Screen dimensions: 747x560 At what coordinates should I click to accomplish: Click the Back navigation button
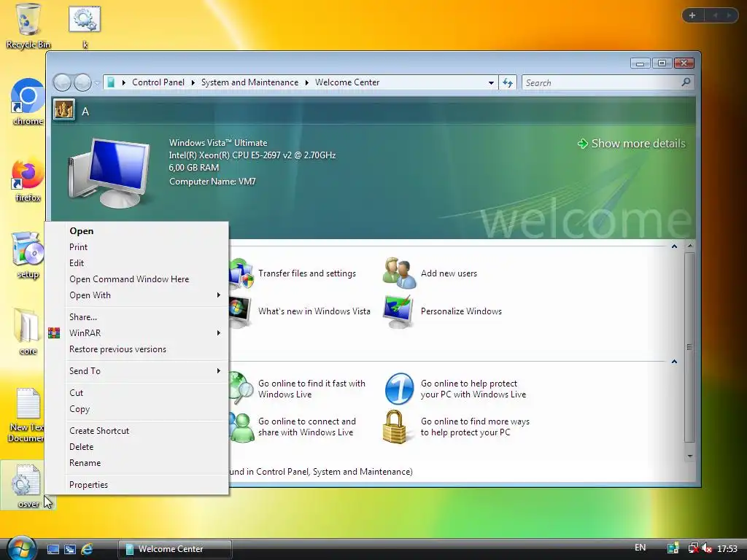[62, 82]
